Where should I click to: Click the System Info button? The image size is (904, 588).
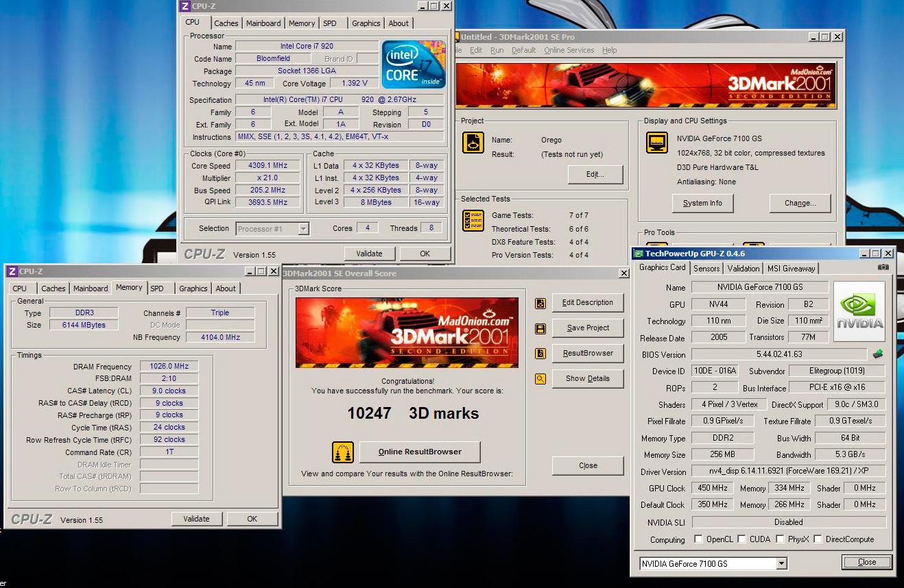(x=702, y=204)
